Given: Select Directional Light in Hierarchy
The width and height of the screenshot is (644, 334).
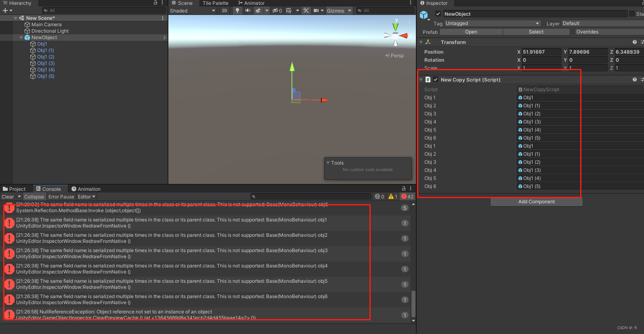Looking at the screenshot, I should pos(50,31).
